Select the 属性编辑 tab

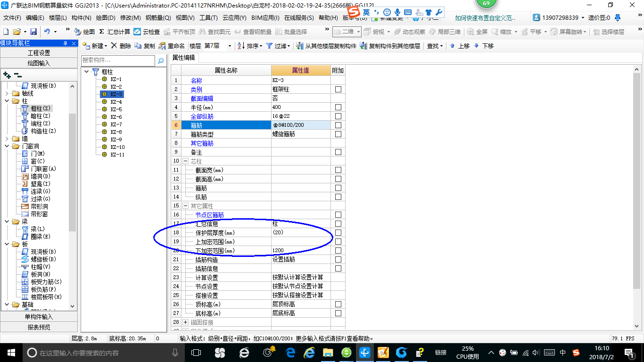pos(183,58)
